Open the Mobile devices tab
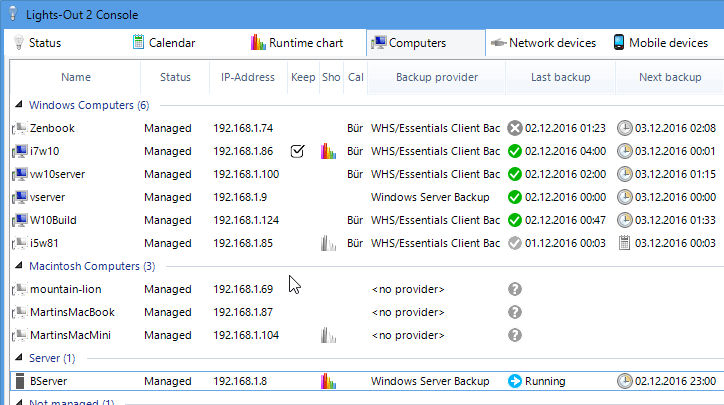Image resolution: width=724 pixels, height=405 pixels. point(661,43)
